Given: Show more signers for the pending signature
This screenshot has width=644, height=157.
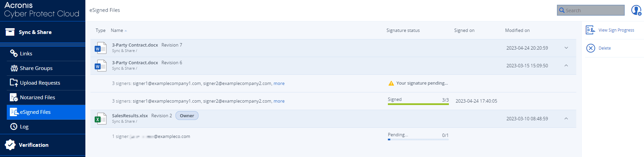Looking at the screenshot, I should tap(279, 83).
